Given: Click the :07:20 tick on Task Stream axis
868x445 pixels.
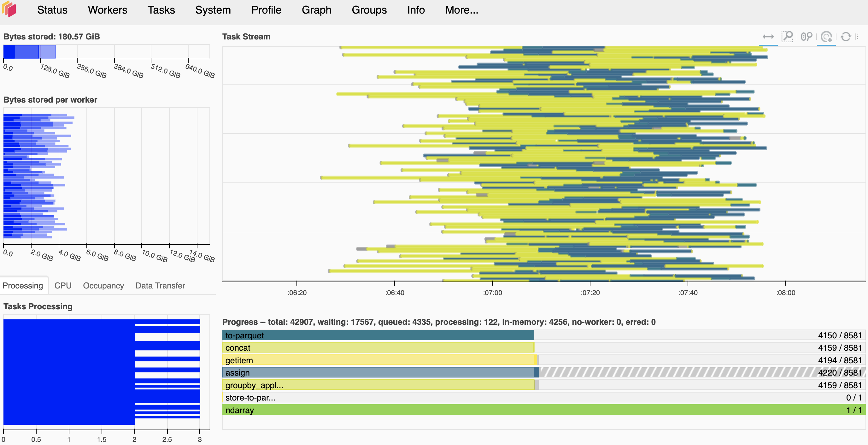Looking at the screenshot, I should [x=590, y=292].
